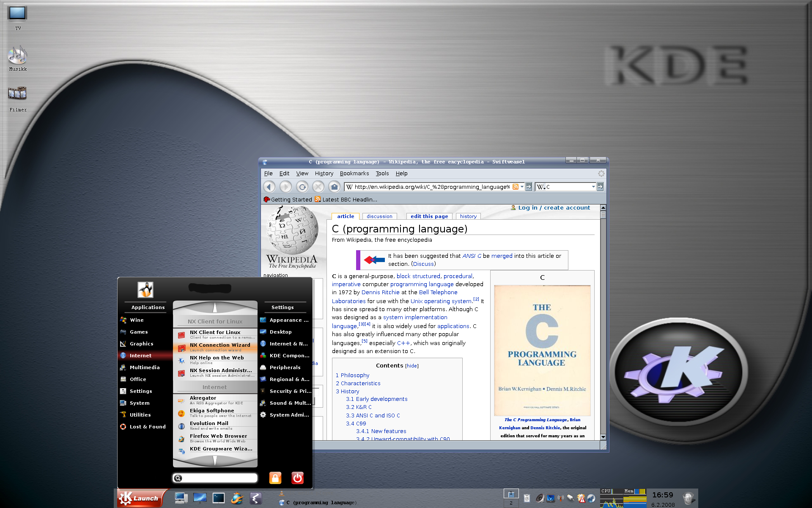Switch to virtual desktop 2 in pager
The height and width of the screenshot is (508, 812).
click(x=511, y=503)
